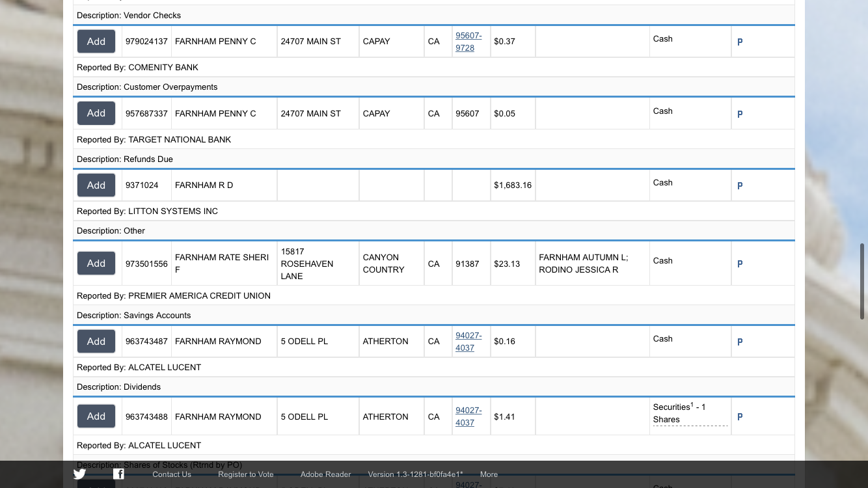Click property ID 979024137
The height and width of the screenshot is (488, 868).
(x=146, y=42)
